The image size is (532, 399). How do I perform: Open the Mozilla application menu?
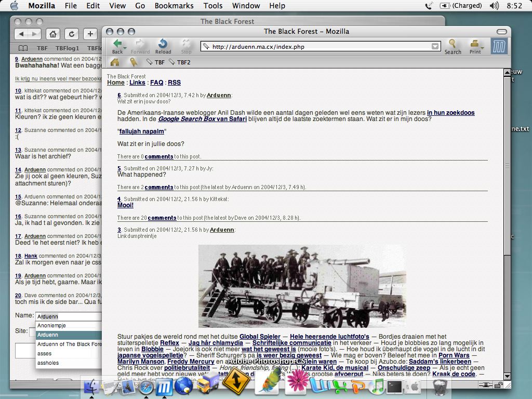click(42, 5)
